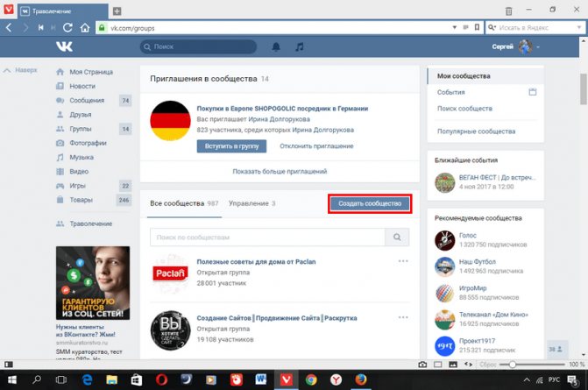Image resolution: width=588 pixels, height=390 pixels.
Task: Launch Google Chrome from taskbar
Action: coord(311,380)
